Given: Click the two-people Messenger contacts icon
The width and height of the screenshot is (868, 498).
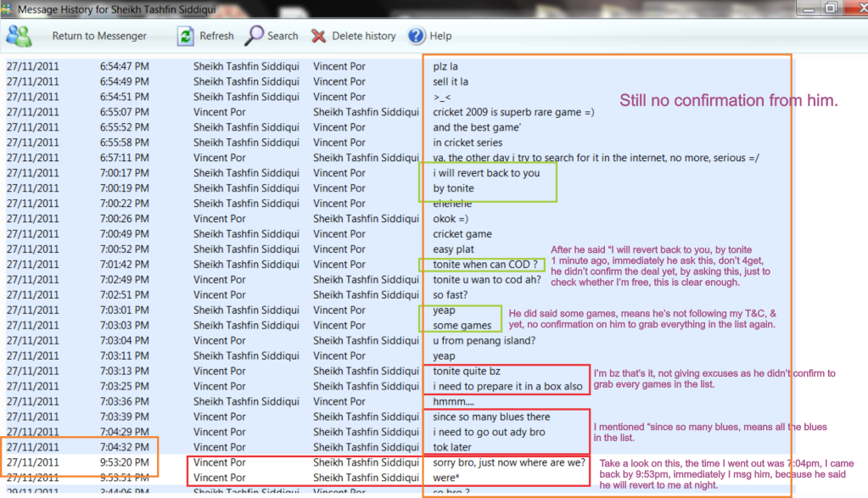Looking at the screenshot, I should (x=19, y=36).
